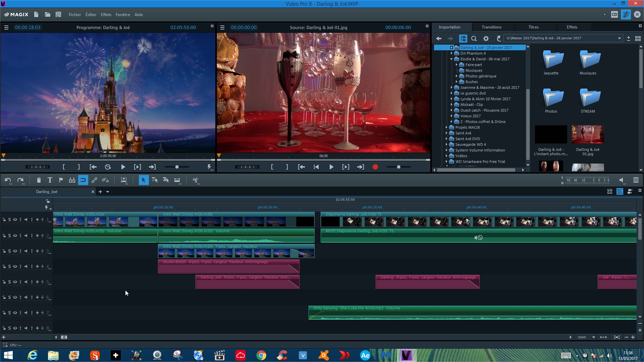This screenshot has height=362, width=644.
Task: Toggle visibility eye on track 5
Action: tap(15, 282)
